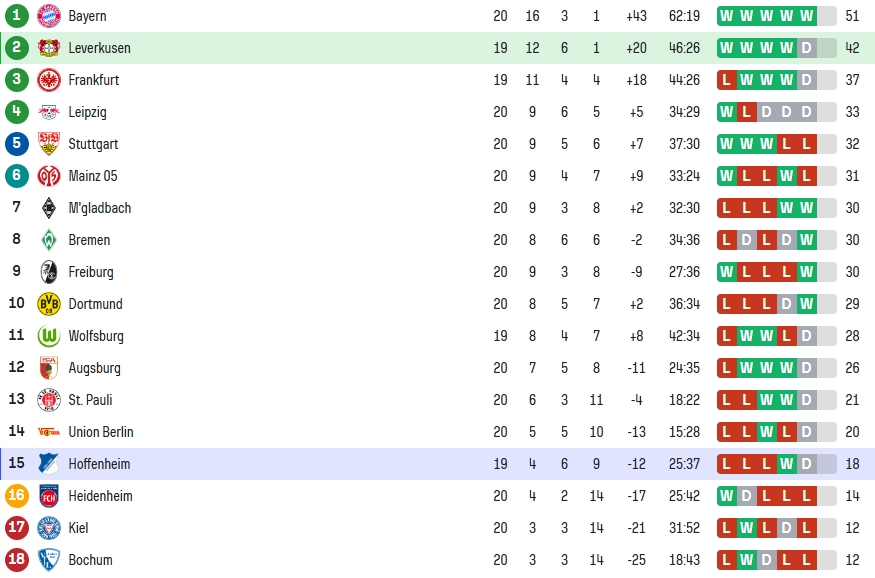Viewport: 875px width, 578px height.
Task: Click Bayern's latest win form badge
Action: [806, 16]
